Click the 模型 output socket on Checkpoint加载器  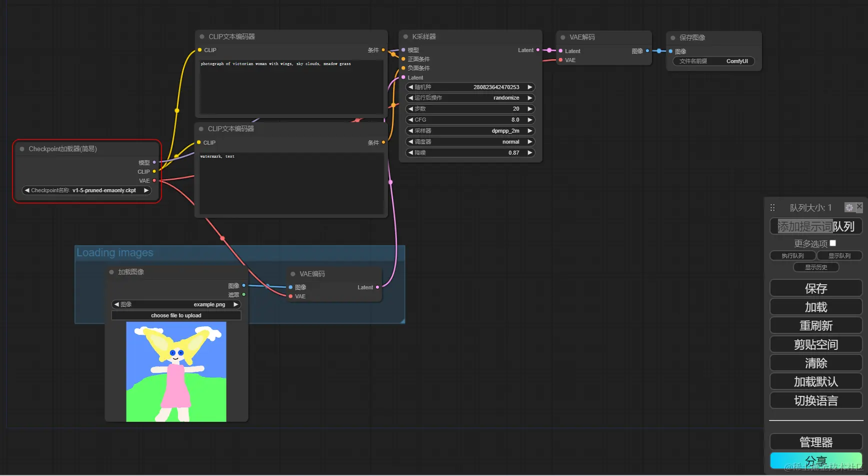point(154,162)
